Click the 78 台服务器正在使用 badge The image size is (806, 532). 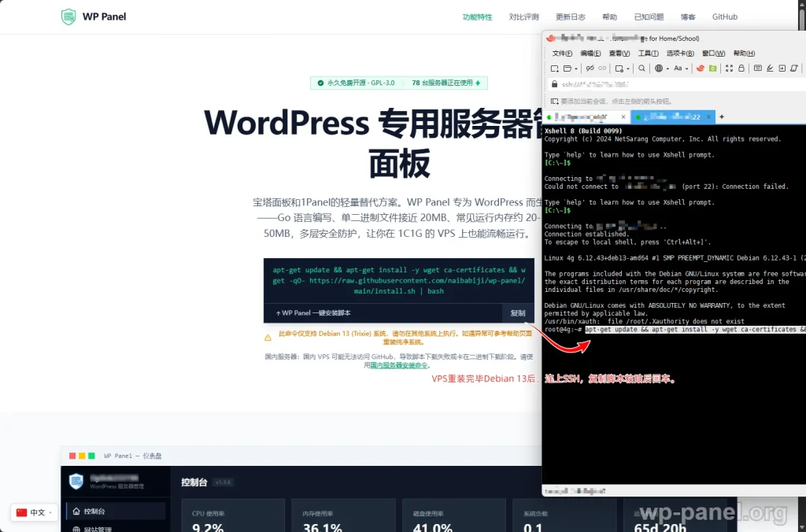pos(446,83)
